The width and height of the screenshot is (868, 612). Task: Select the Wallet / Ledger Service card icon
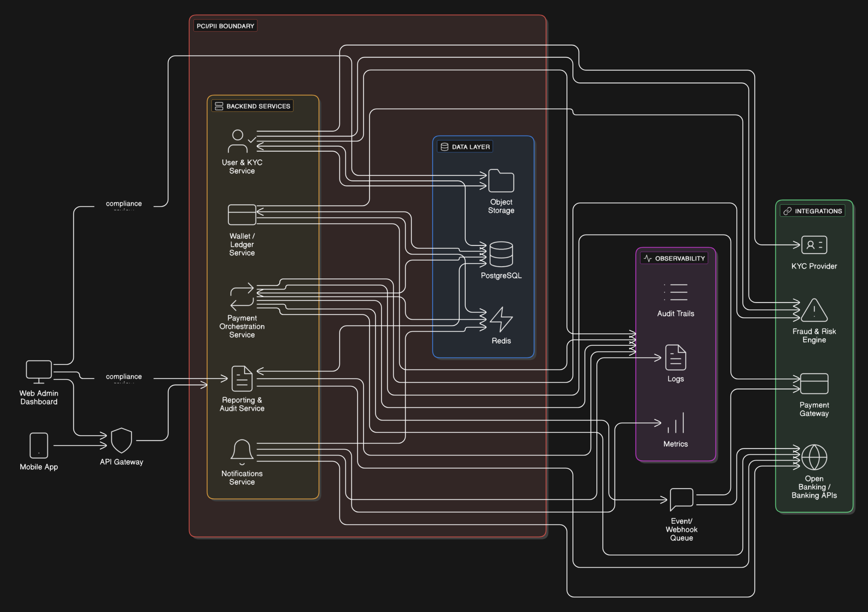[242, 214]
